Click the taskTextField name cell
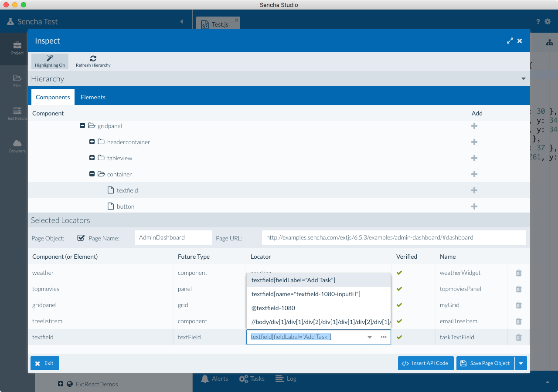Viewport: 558px width, 392px height. pyautogui.click(x=472, y=337)
